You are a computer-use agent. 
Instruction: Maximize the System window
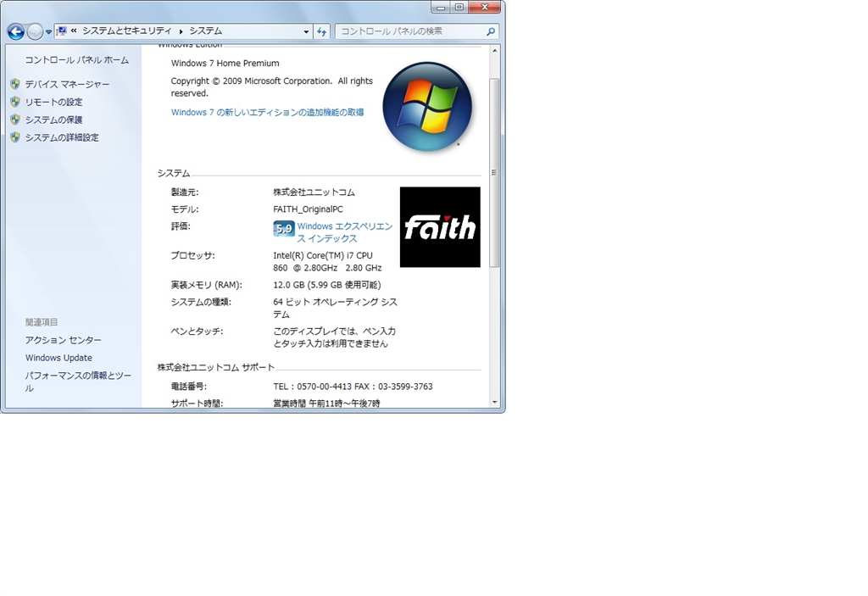[459, 7]
